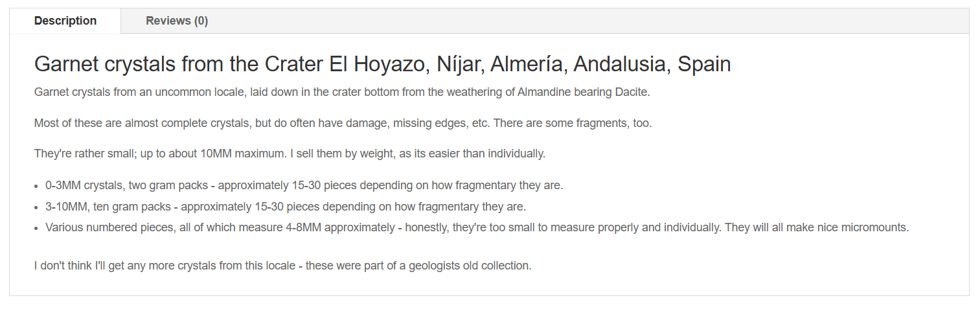Click the "Various numbered pieces" list item
The image size is (980, 309).
coord(477,228)
